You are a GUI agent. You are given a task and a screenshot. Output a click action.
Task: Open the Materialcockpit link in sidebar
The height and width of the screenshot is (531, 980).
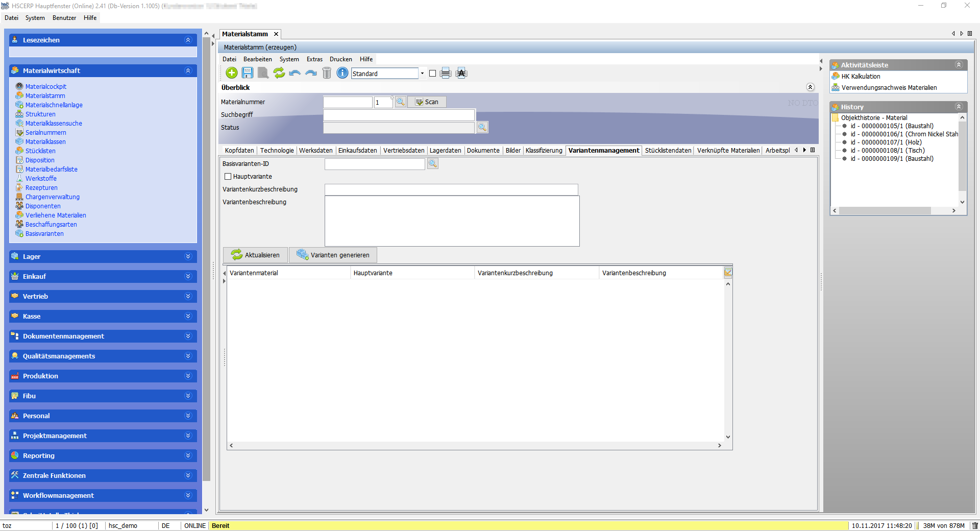46,87
